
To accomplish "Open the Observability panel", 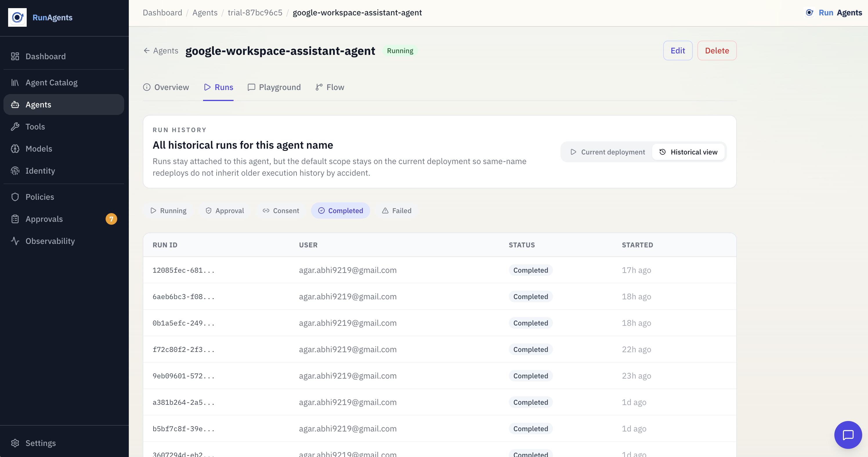I will tap(50, 241).
